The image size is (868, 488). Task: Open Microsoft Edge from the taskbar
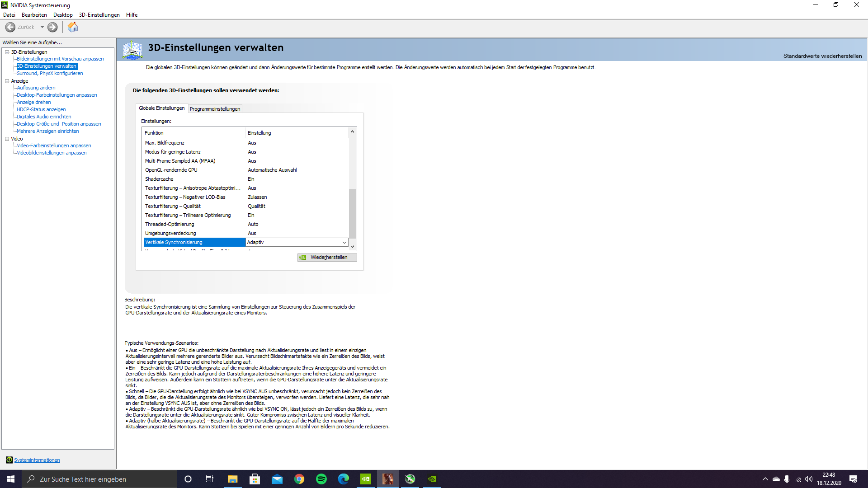[344, 479]
